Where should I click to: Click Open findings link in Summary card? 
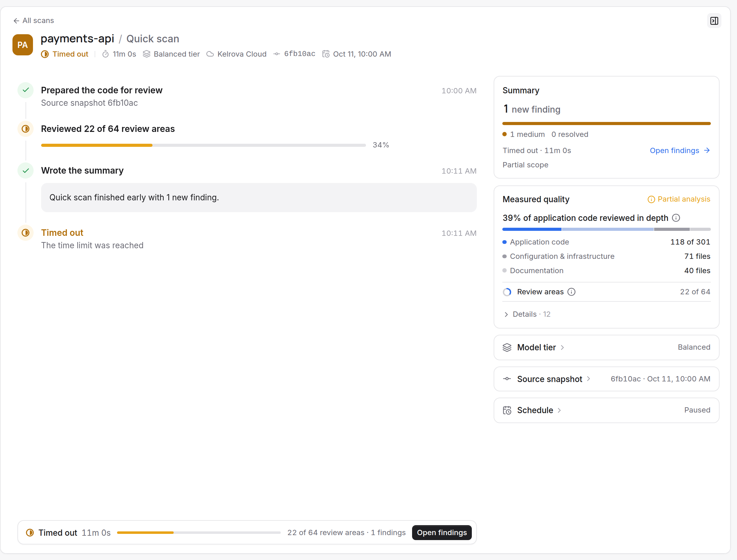680,151
